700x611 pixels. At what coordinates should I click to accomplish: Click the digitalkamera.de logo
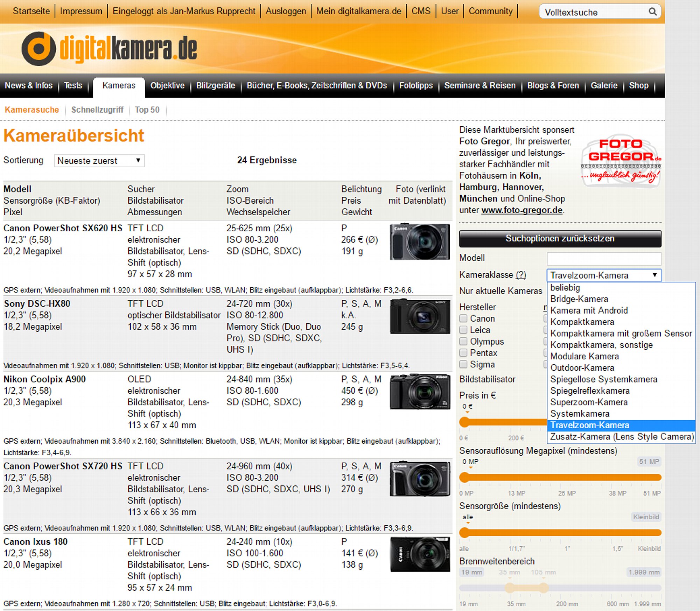coord(109,49)
